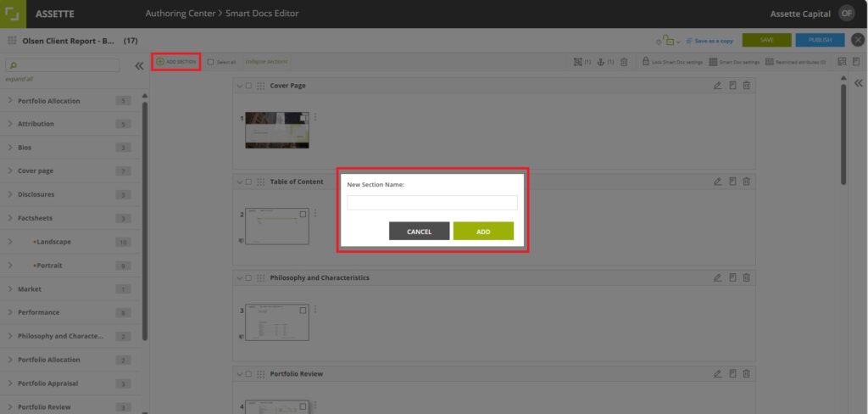Screen dimensions: 868x414
Task: Click the expand all link in sidebar
Action: click(19, 79)
